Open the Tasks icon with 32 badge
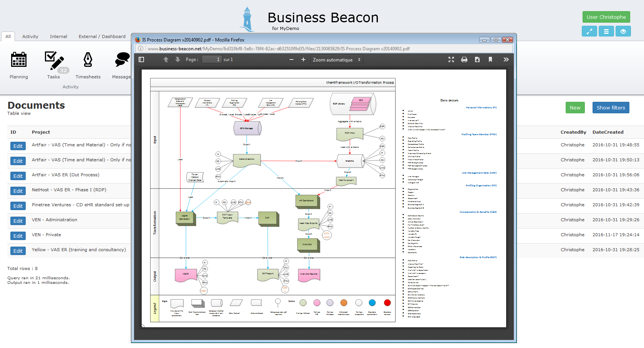Viewport: 644px width, 348px height. (x=55, y=61)
